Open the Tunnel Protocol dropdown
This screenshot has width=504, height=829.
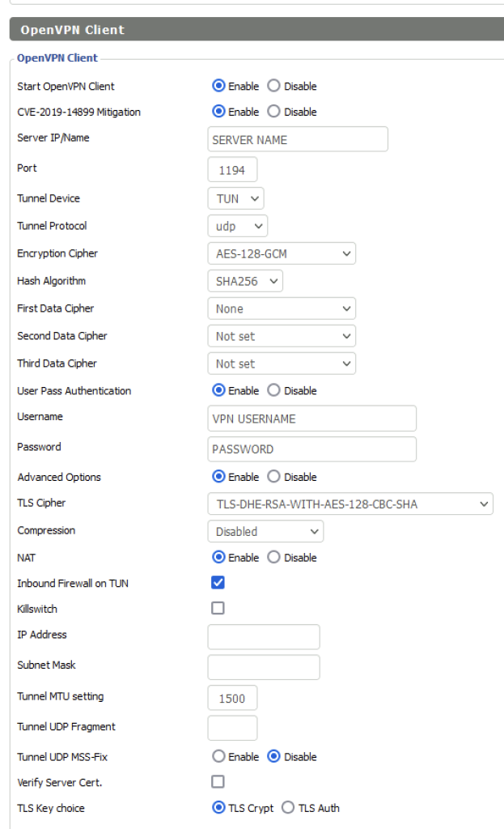point(237,225)
